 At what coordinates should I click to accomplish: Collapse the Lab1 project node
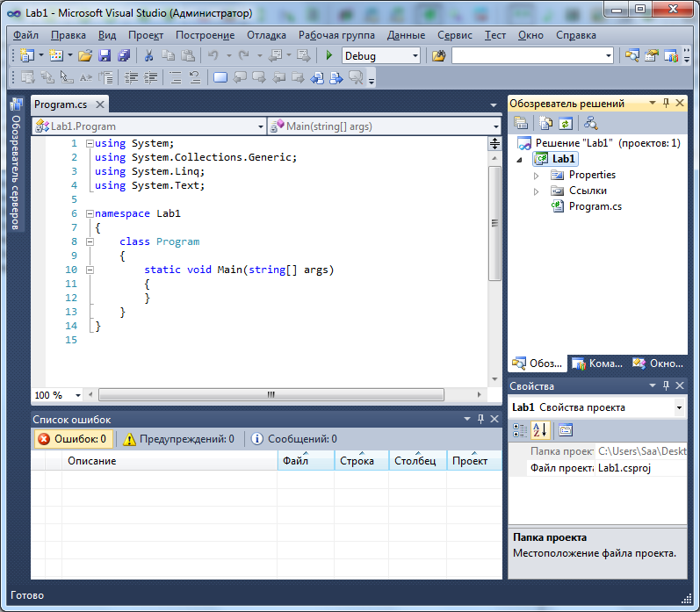[x=520, y=160]
